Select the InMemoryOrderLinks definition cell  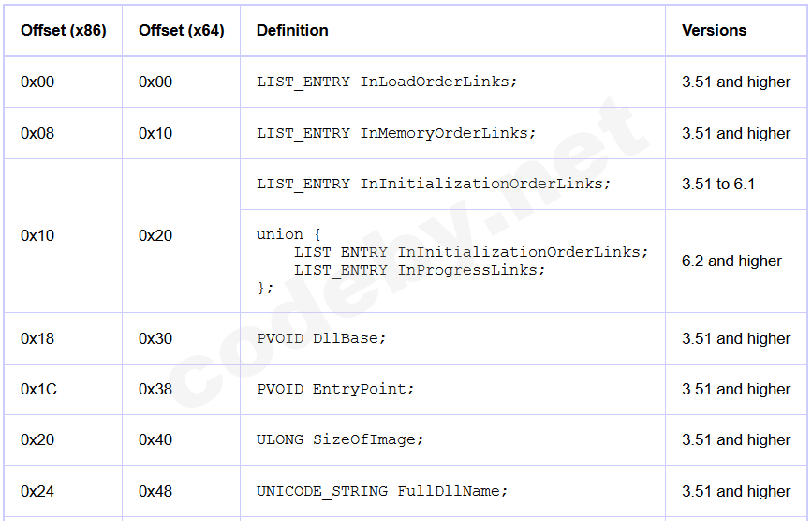point(396,134)
